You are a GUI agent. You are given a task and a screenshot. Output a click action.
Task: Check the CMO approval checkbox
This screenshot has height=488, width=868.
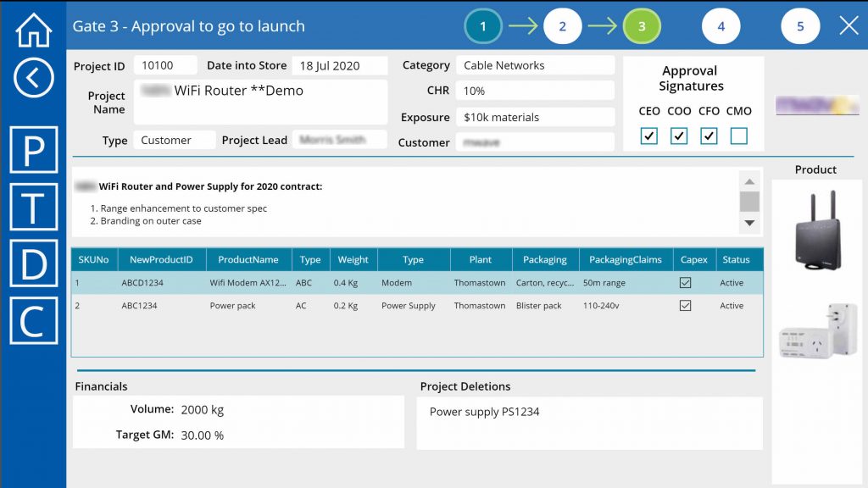pyautogui.click(x=738, y=136)
